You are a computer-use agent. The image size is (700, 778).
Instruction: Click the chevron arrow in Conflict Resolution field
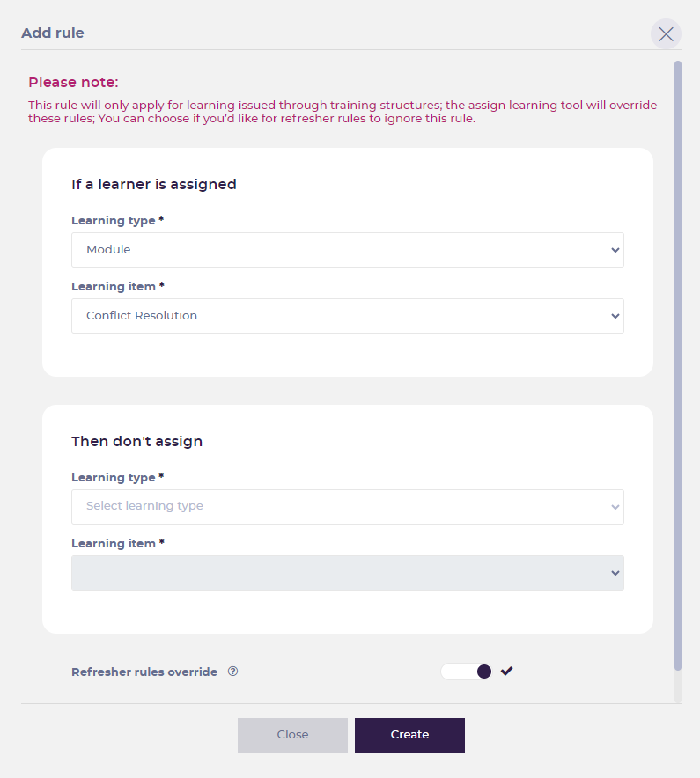tap(615, 316)
